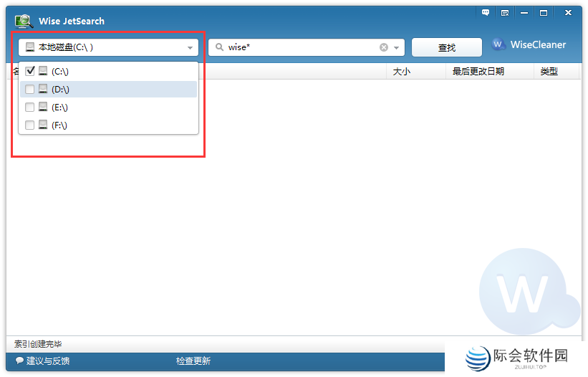Click the disk icon in the drive combo box
The width and height of the screenshot is (588, 377).
point(30,47)
